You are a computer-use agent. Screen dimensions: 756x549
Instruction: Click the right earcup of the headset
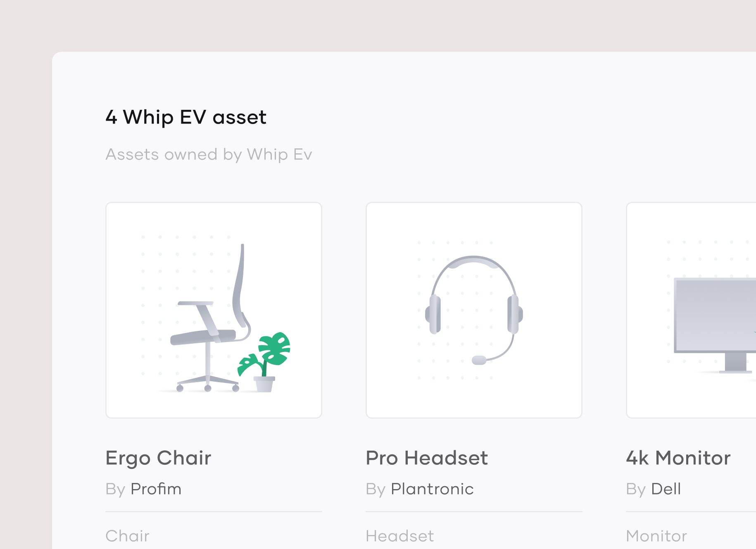[x=514, y=314]
